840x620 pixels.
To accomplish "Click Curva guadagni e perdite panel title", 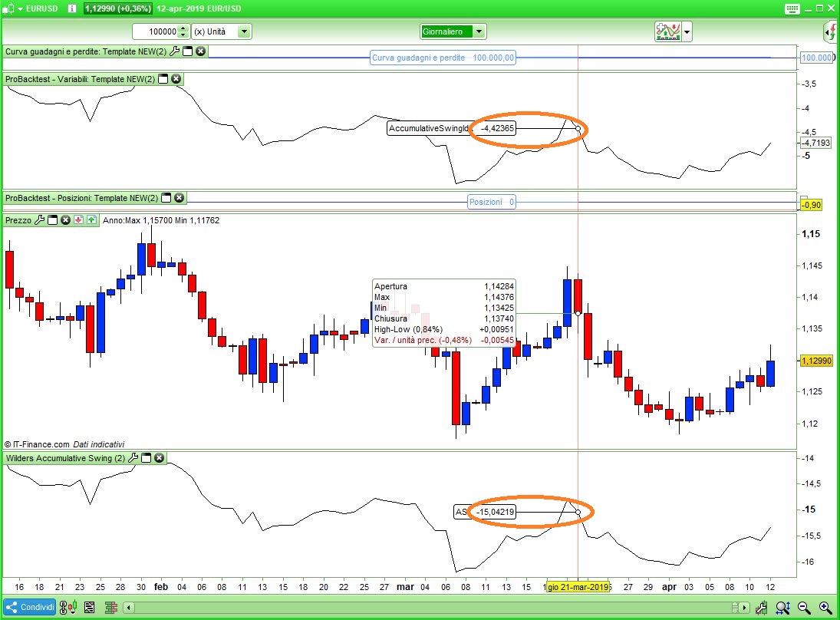I will point(86,51).
